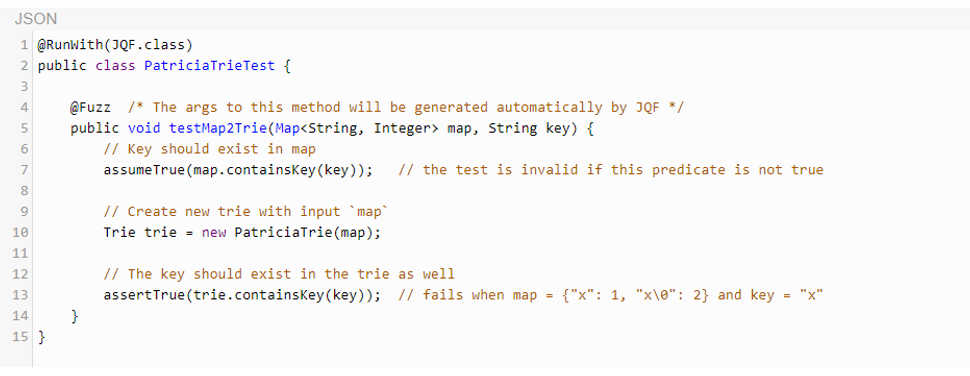Click line number 15 in the gutter
Screen dimensions: 970x376
click(x=20, y=337)
